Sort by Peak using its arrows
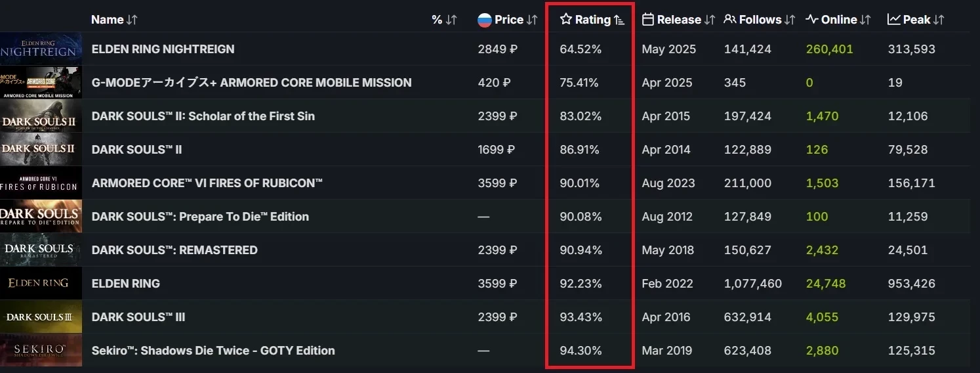Image resolution: width=980 pixels, height=373 pixels. pyautogui.click(x=939, y=20)
